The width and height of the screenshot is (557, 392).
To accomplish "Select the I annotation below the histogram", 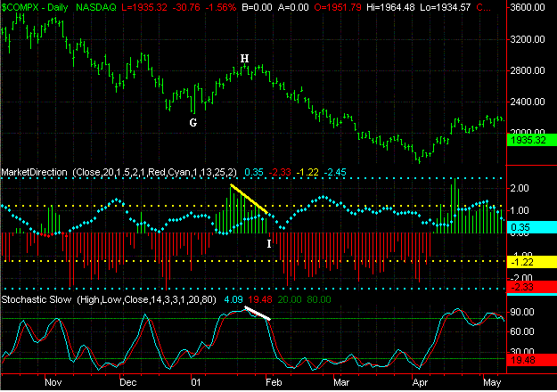I will pyautogui.click(x=269, y=243).
